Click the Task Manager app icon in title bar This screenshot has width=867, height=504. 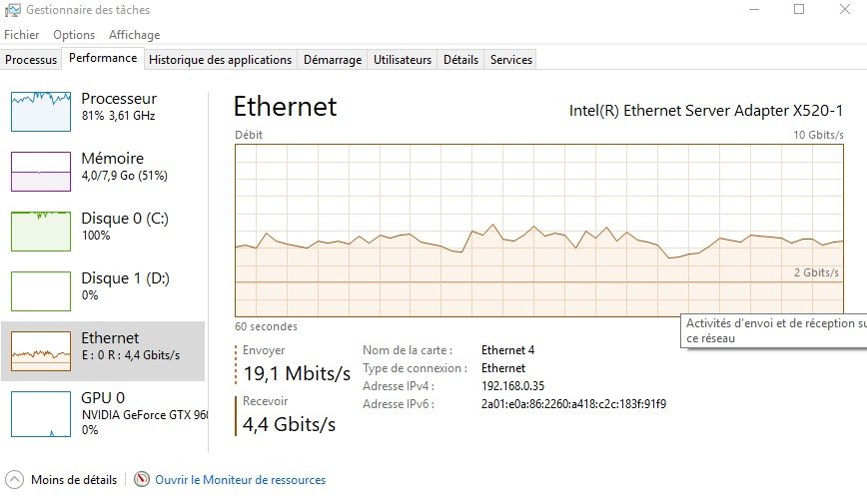(x=15, y=10)
